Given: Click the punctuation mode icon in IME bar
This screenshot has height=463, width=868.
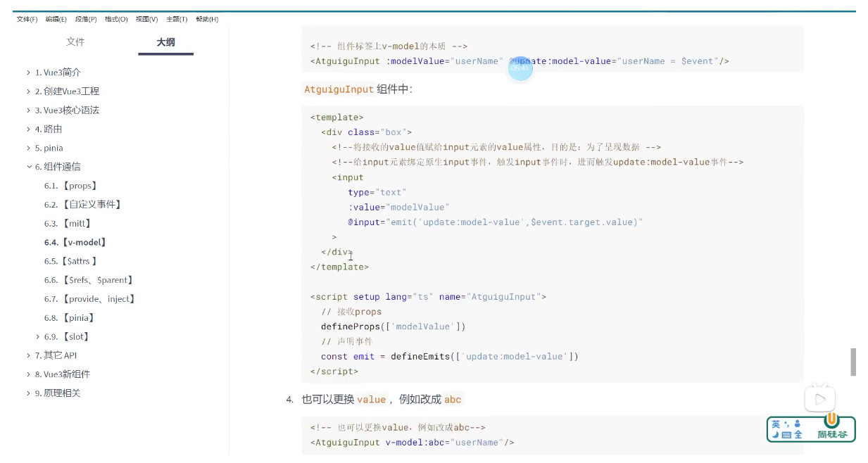Looking at the screenshot, I should click(x=786, y=424).
